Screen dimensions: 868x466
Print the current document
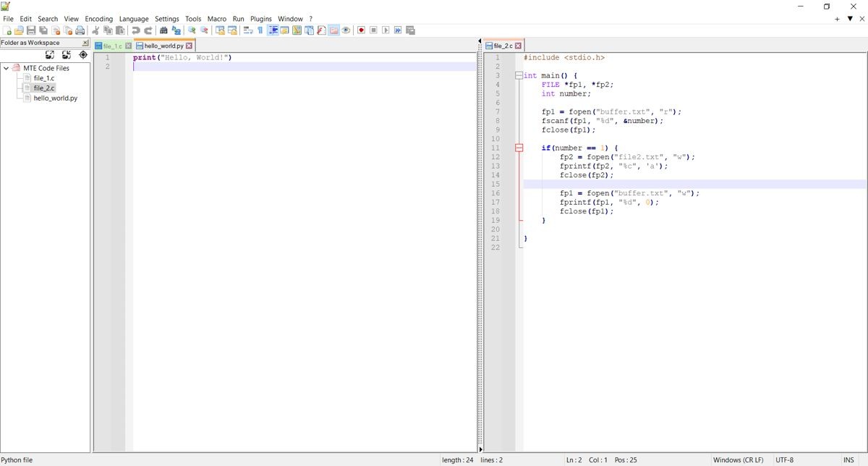(x=79, y=30)
